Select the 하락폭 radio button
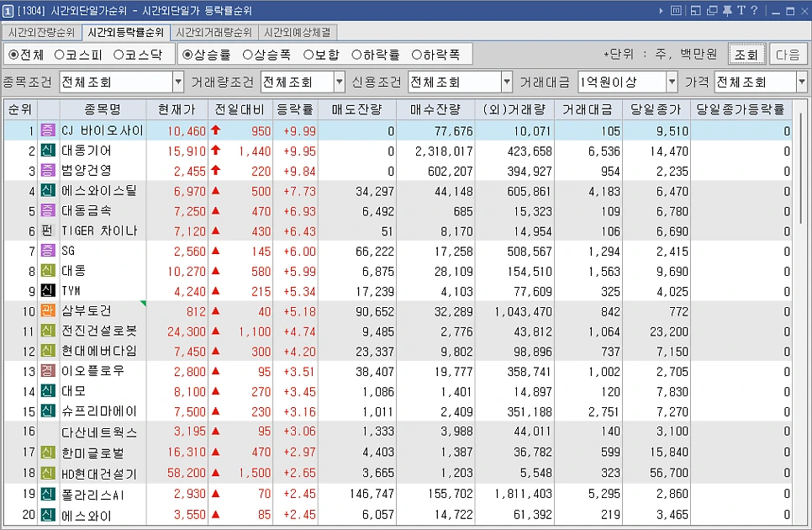The image size is (812, 530). (x=416, y=55)
